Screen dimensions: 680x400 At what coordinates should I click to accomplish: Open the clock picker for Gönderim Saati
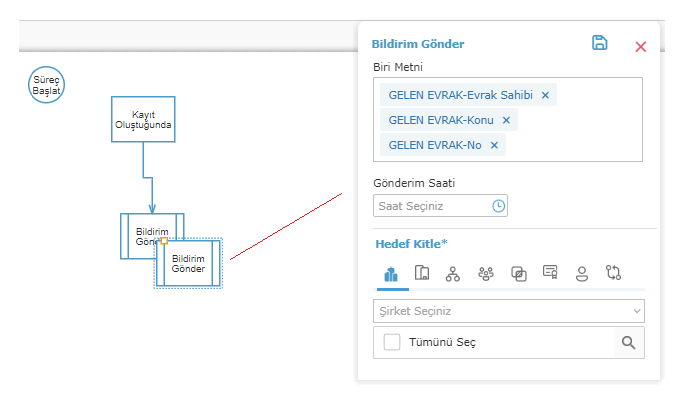(x=499, y=206)
